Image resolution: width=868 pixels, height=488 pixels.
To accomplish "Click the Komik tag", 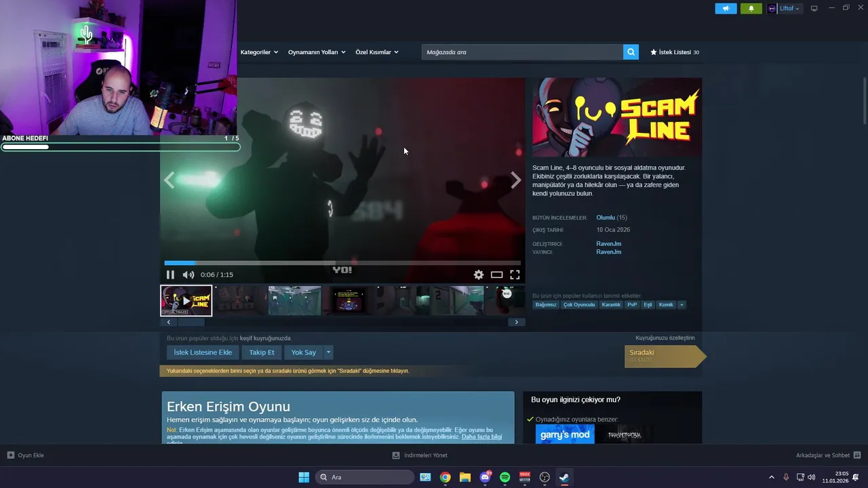I will 666,305.
